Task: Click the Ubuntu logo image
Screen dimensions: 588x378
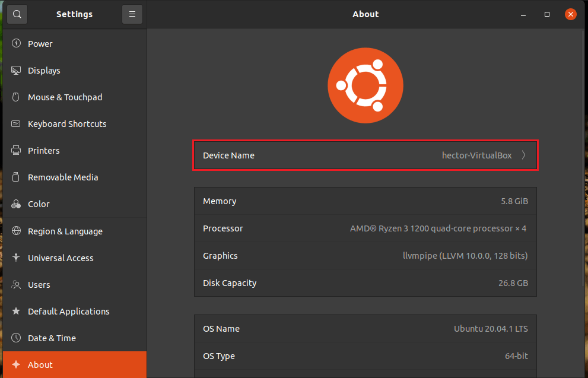Action: click(365, 85)
